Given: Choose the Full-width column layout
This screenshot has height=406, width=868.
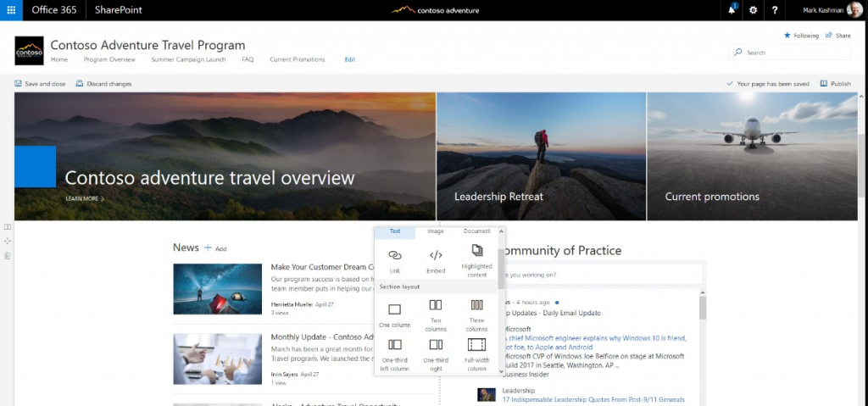Looking at the screenshot, I should (476, 355).
